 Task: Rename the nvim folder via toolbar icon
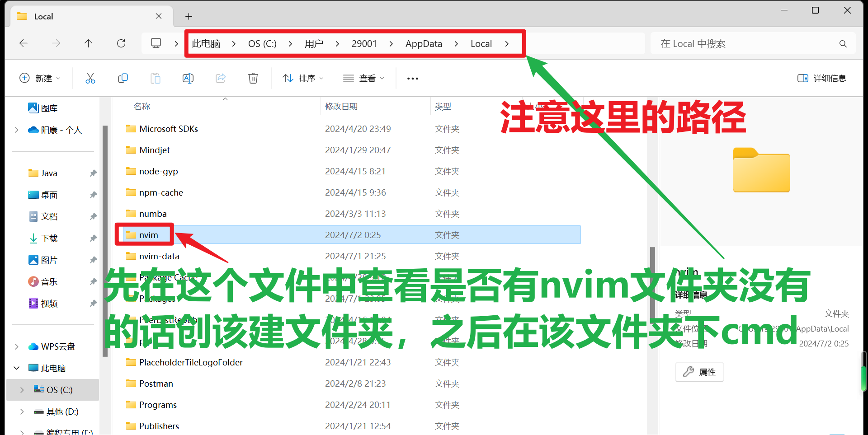pyautogui.click(x=188, y=78)
